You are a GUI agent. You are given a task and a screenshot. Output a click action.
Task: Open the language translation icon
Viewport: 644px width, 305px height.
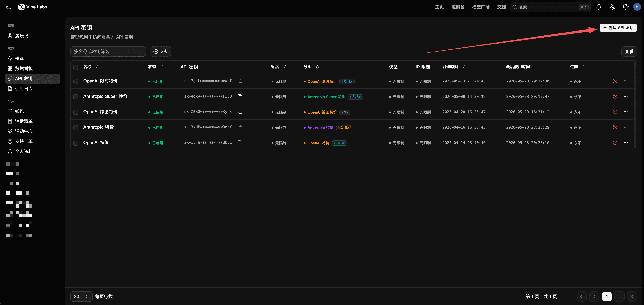point(612,7)
